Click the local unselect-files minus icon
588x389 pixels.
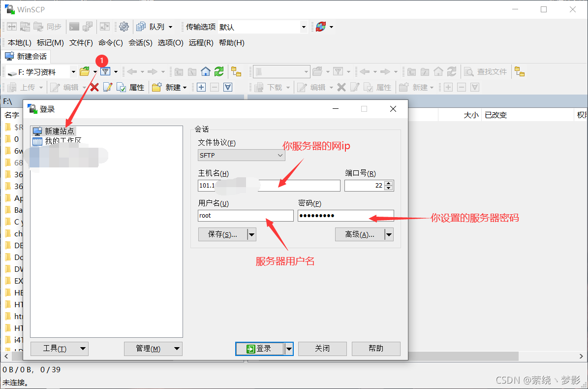click(x=215, y=88)
